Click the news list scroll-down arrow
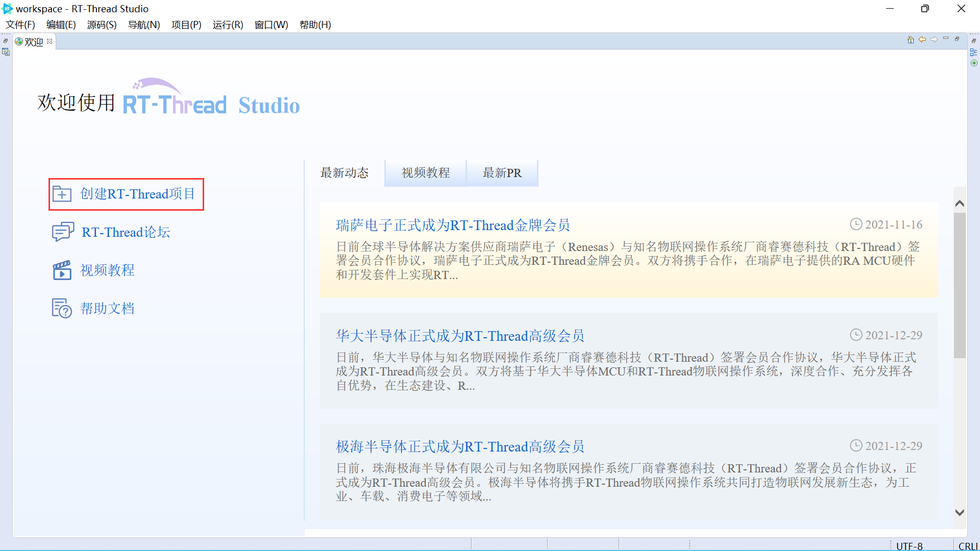The width and height of the screenshot is (980, 551). coord(960,513)
